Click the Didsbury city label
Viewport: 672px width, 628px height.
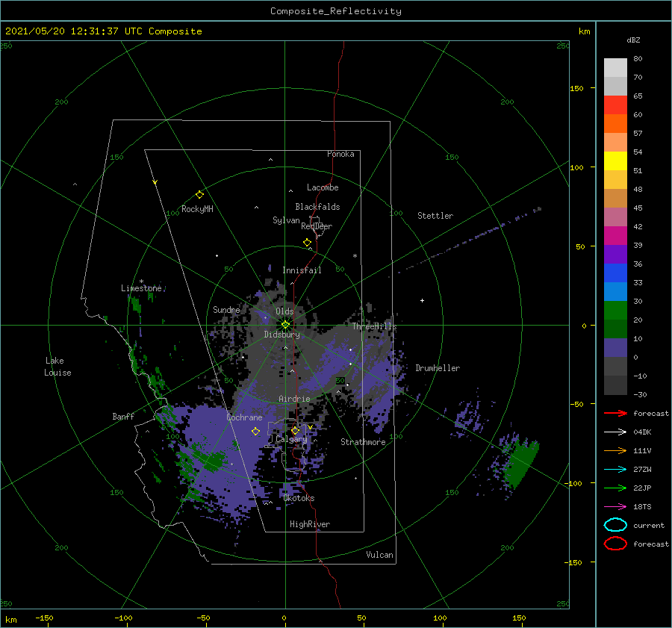pos(282,335)
